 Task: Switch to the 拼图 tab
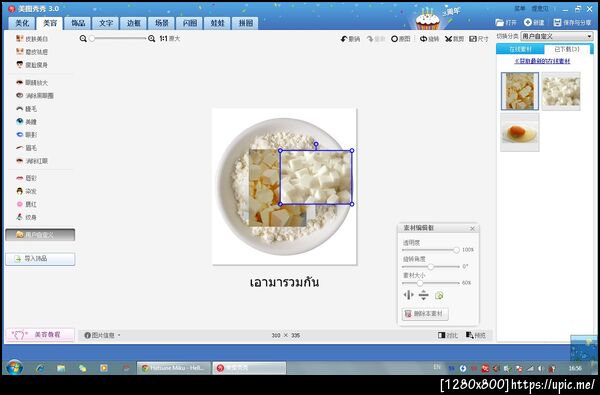[245, 23]
